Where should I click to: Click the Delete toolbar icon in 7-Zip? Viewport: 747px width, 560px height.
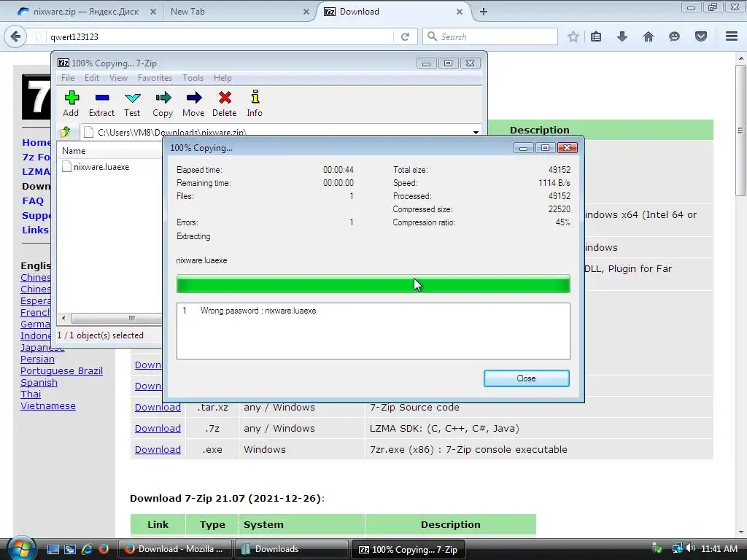point(225,104)
